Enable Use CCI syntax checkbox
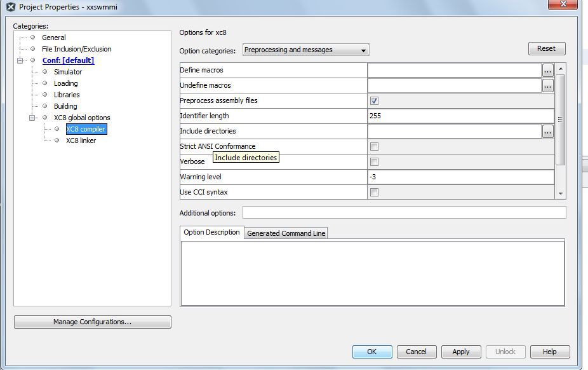 374,192
